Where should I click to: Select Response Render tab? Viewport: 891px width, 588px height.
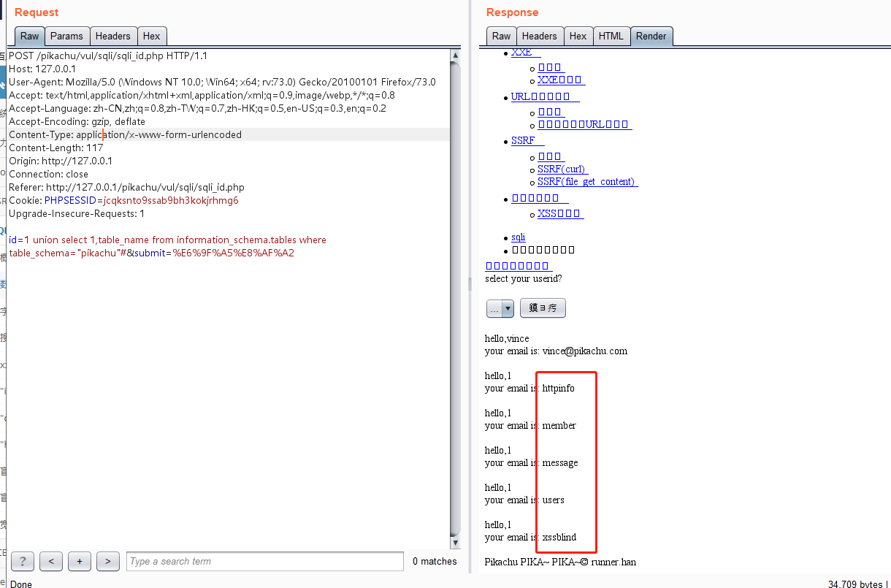coord(651,36)
